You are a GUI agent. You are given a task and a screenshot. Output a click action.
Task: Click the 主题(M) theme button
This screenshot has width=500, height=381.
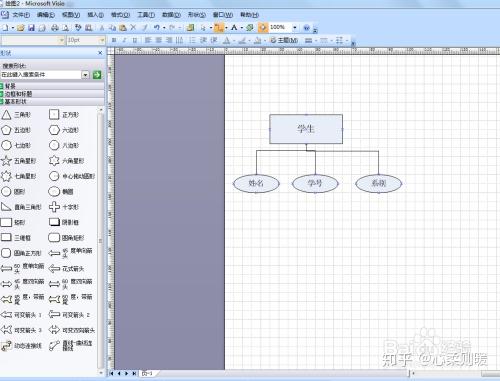284,40
